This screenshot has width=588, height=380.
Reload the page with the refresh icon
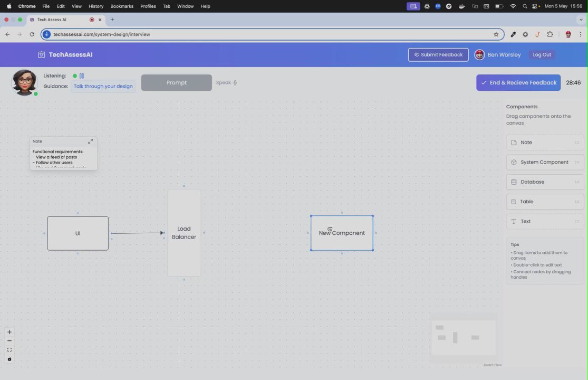pyautogui.click(x=32, y=34)
